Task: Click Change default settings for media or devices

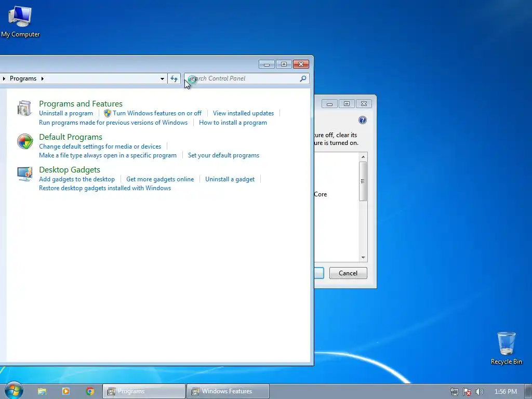Action: [x=100, y=147]
